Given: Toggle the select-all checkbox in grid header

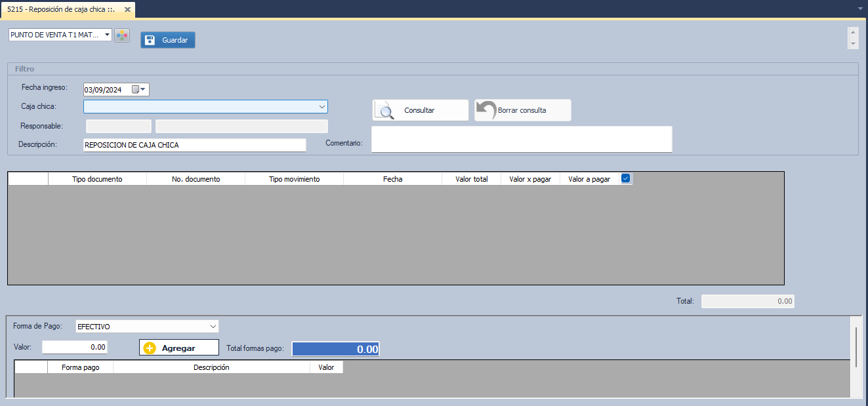Looking at the screenshot, I should pos(626,178).
